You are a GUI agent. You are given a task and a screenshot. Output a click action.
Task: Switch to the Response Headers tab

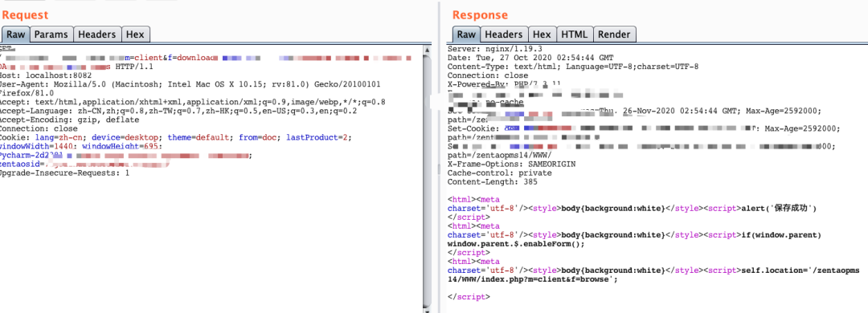(x=503, y=35)
